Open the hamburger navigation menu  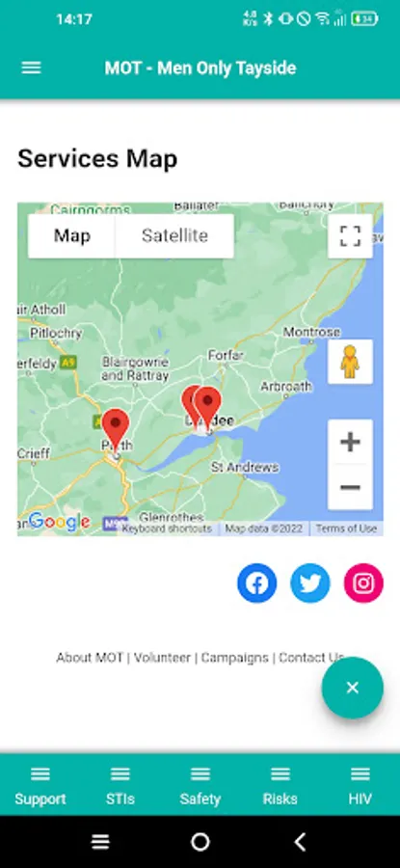pos(31,68)
